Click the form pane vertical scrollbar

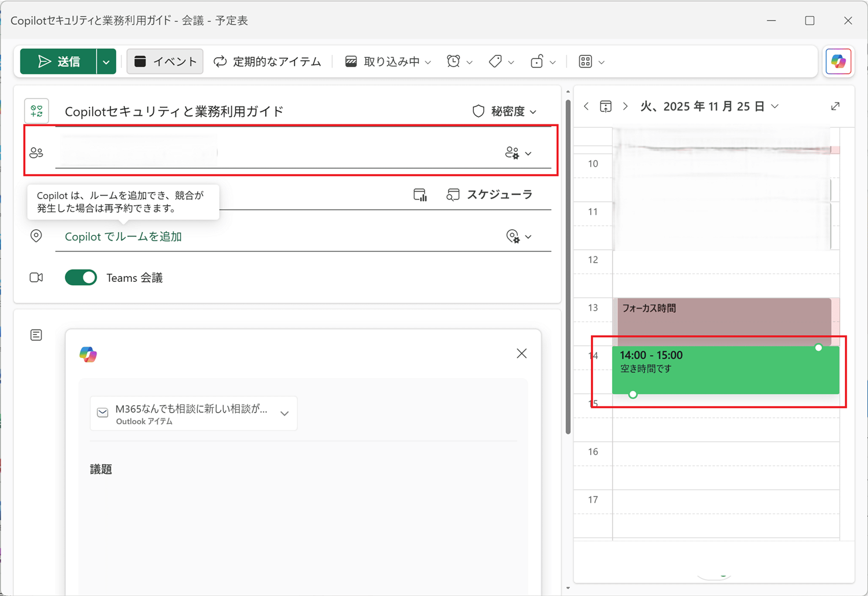(x=568, y=267)
